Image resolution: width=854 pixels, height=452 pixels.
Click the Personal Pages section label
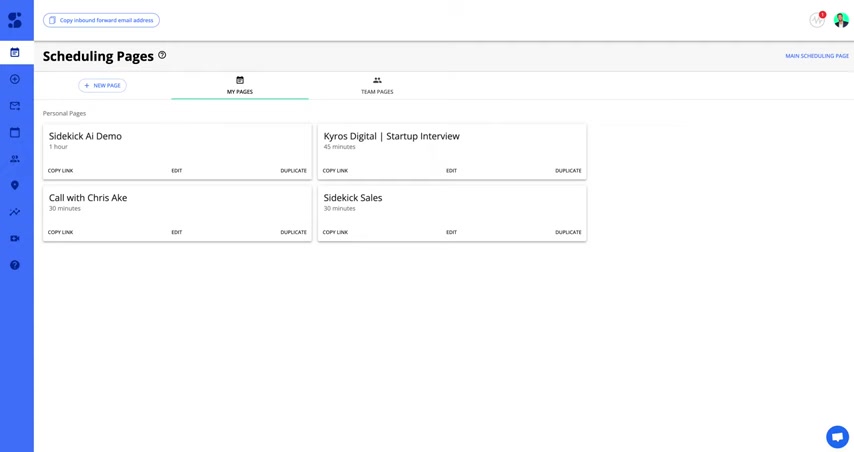[64, 113]
